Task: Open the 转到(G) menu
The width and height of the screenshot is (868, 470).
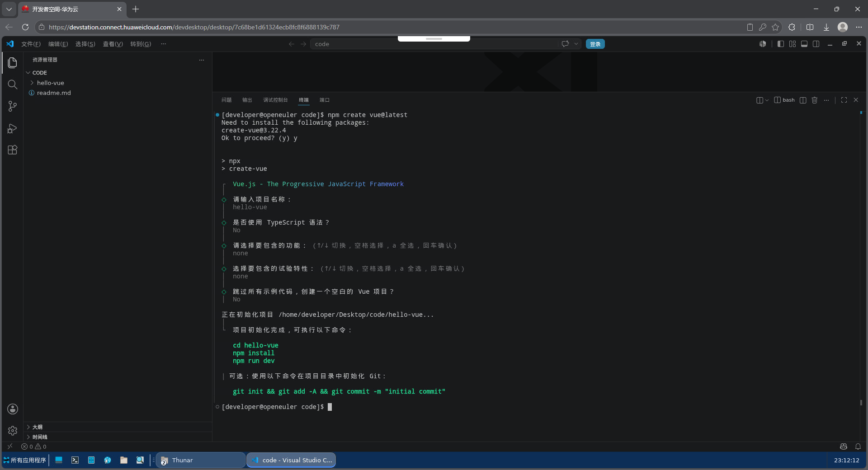Action: (141, 44)
